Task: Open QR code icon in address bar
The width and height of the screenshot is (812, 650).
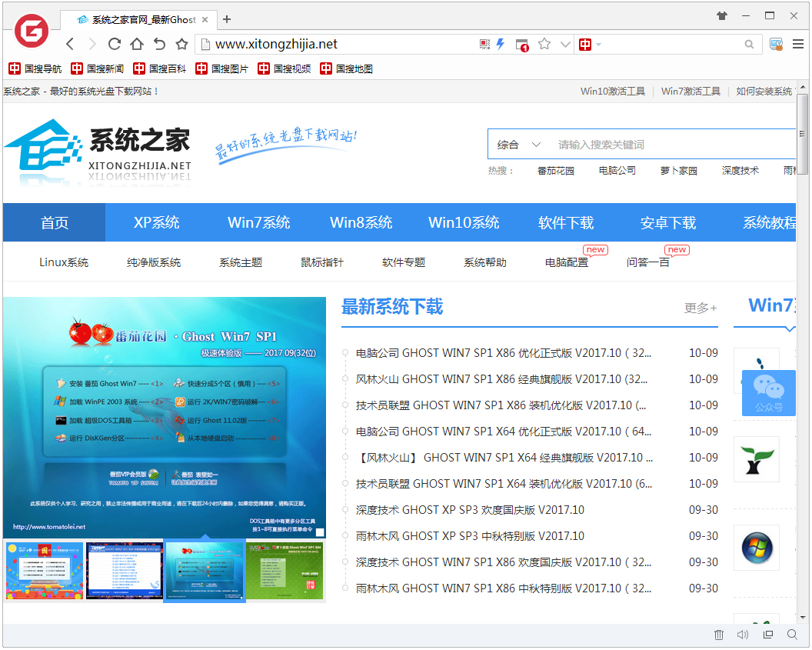Action: [x=484, y=45]
